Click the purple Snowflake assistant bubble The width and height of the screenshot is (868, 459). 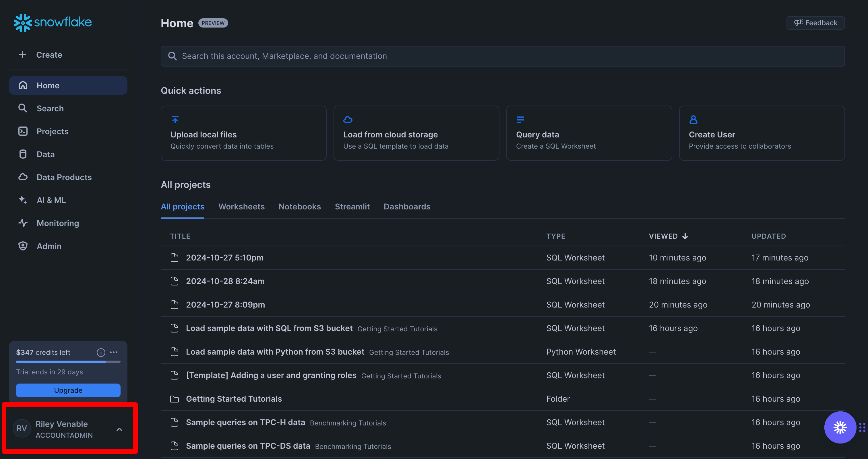[x=840, y=427]
